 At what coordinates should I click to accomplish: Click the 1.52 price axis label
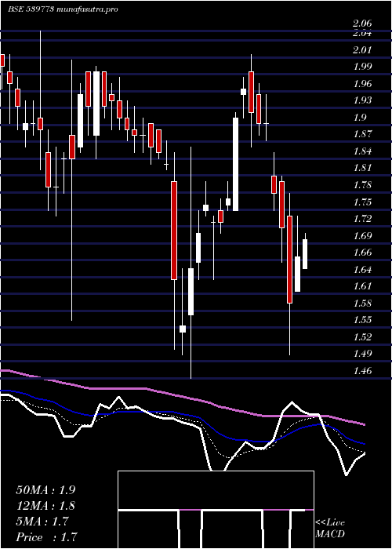(362, 337)
